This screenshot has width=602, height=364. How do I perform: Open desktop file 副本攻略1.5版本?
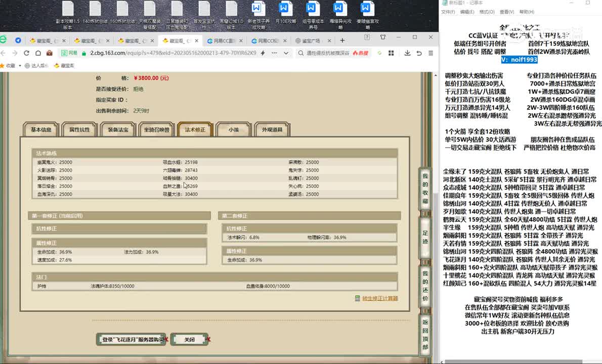(x=68, y=15)
